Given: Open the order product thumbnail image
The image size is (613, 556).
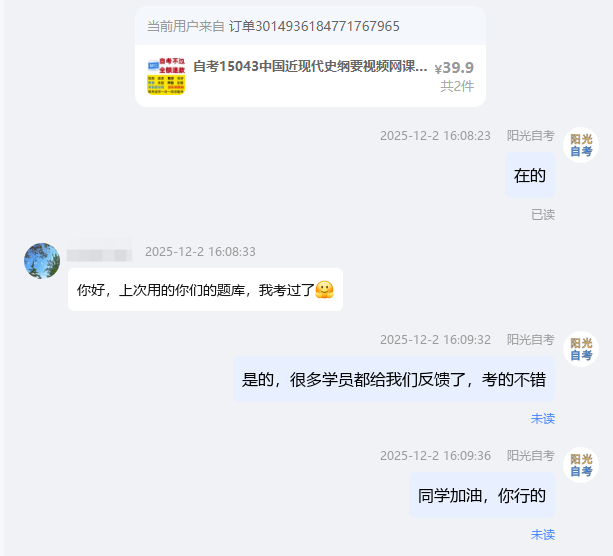Looking at the screenshot, I should point(166,76).
